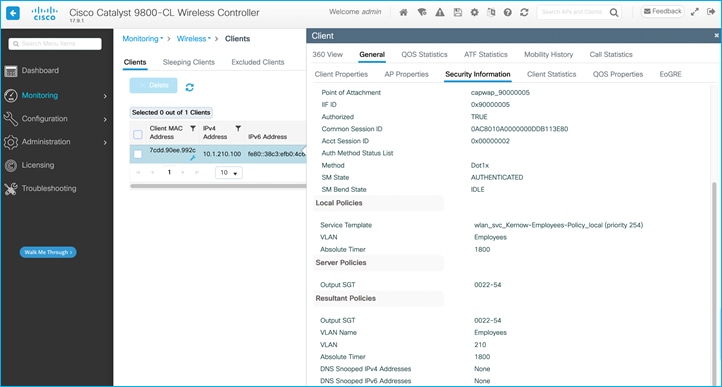Click the magnifier icon in AP search box
Screen dimensions: 722x387
[614, 13]
